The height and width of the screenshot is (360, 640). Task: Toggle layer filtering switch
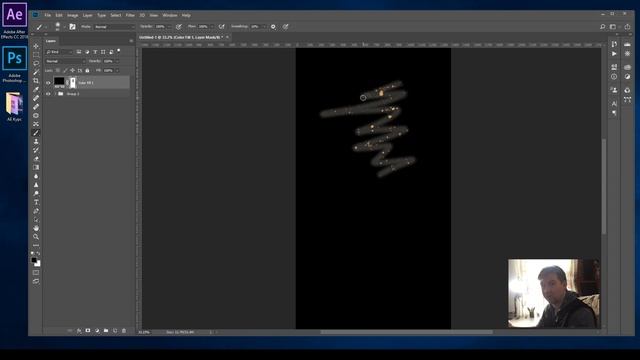[118, 51]
